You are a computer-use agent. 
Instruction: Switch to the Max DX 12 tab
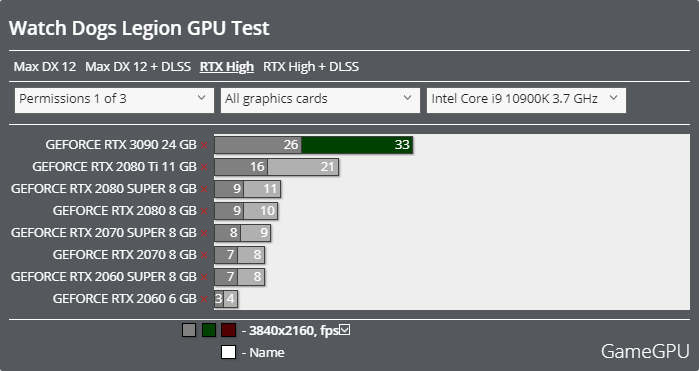(45, 67)
